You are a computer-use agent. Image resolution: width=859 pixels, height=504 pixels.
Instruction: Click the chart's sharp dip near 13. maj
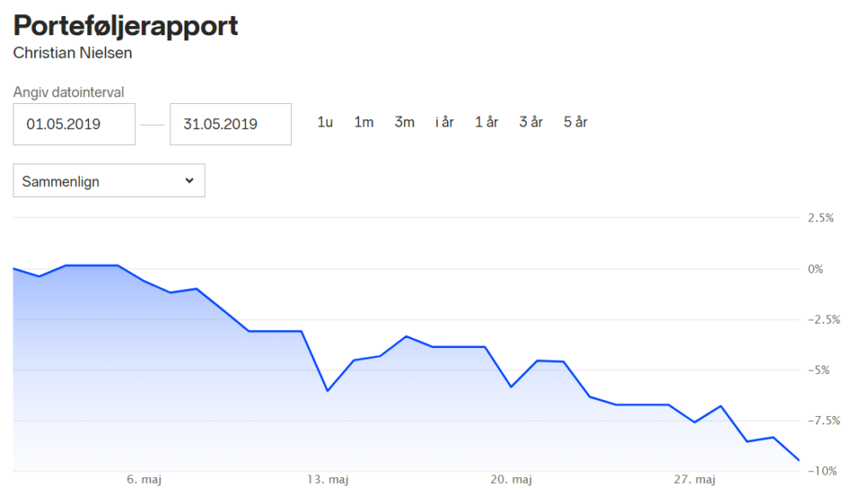(x=327, y=391)
